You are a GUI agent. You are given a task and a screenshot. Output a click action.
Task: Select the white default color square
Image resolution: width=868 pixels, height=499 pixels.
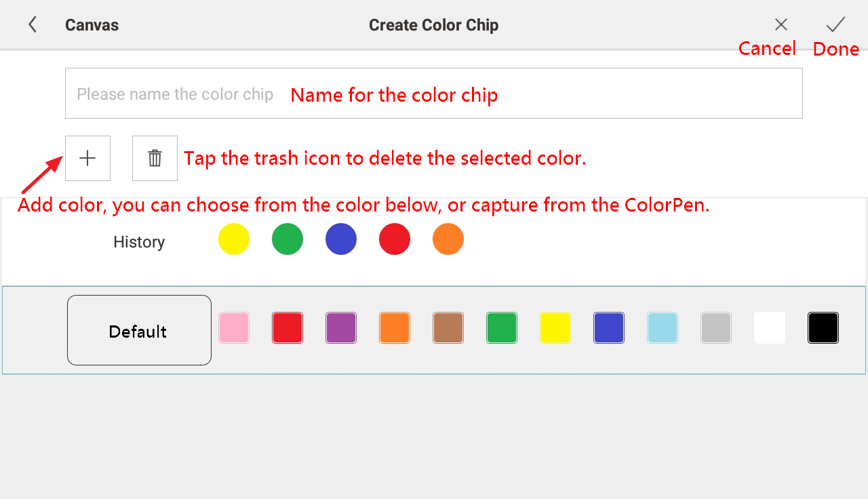click(x=770, y=328)
